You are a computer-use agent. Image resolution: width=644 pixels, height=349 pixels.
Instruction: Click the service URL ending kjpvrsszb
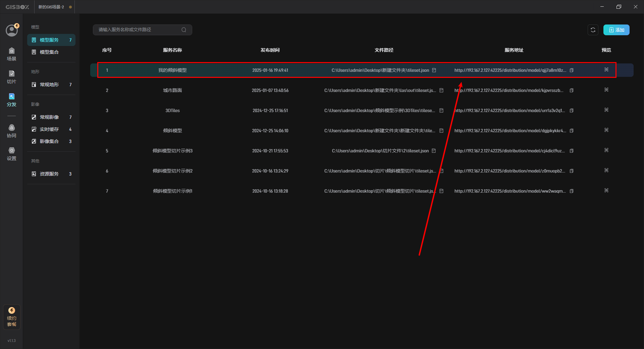(x=509, y=90)
